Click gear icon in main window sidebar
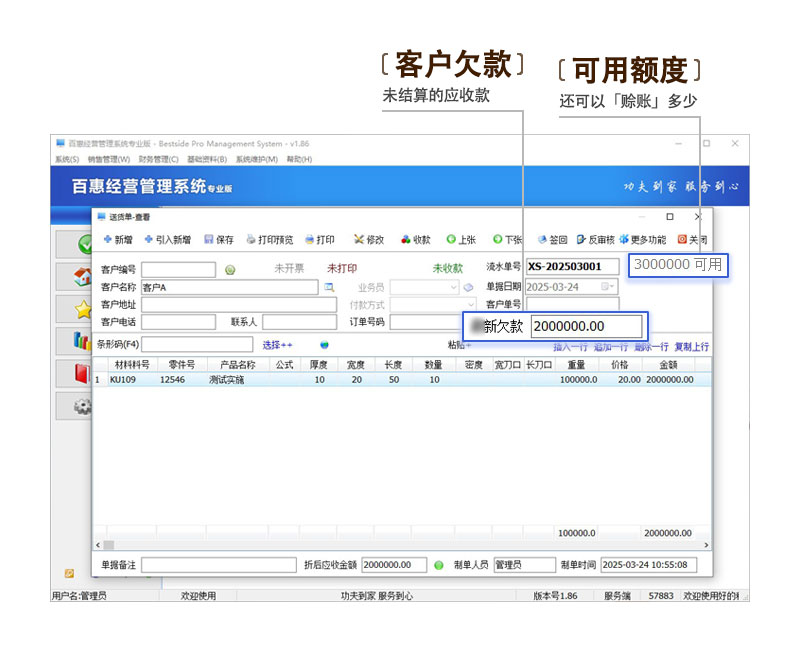 coord(83,406)
